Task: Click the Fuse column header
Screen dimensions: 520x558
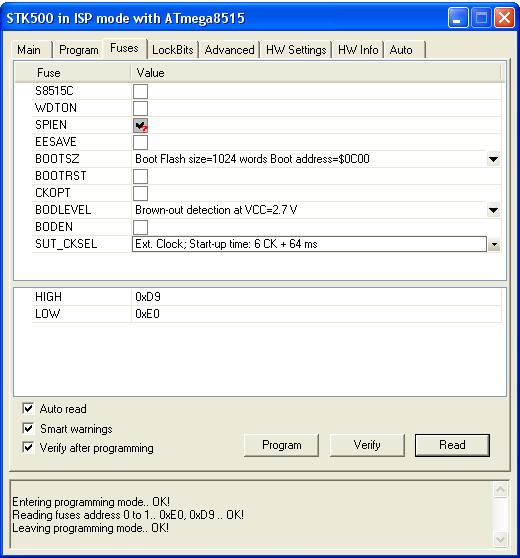Action: (x=73, y=73)
